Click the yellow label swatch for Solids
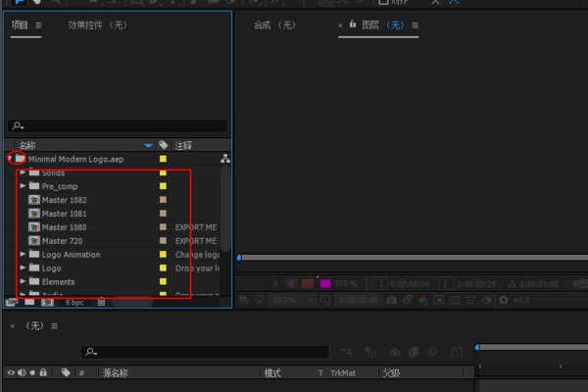 click(163, 172)
